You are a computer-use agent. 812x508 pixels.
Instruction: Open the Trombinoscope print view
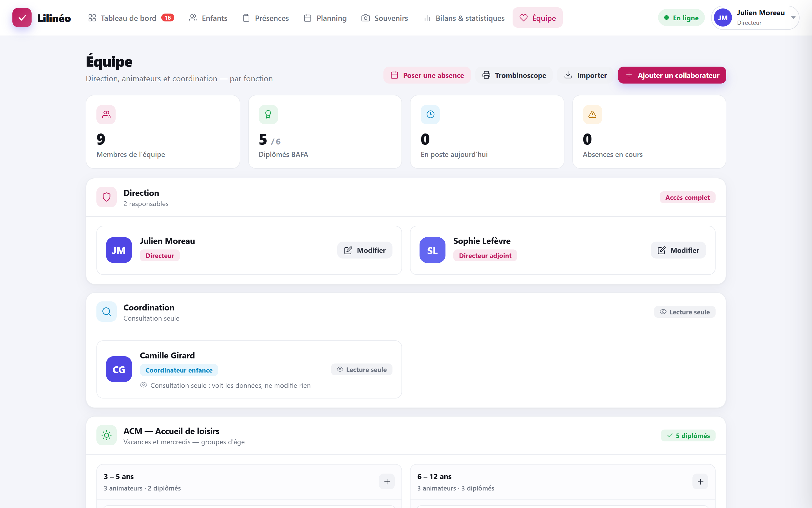click(x=514, y=75)
